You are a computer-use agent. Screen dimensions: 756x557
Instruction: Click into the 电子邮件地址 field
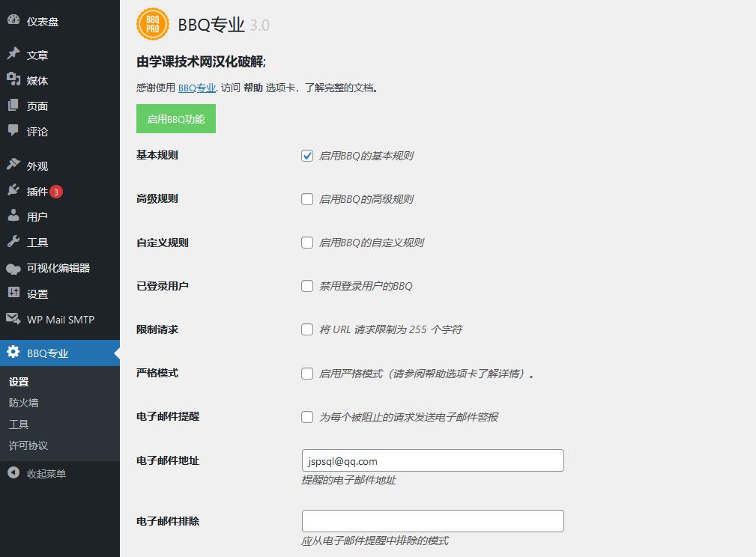(x=433, y=460)
